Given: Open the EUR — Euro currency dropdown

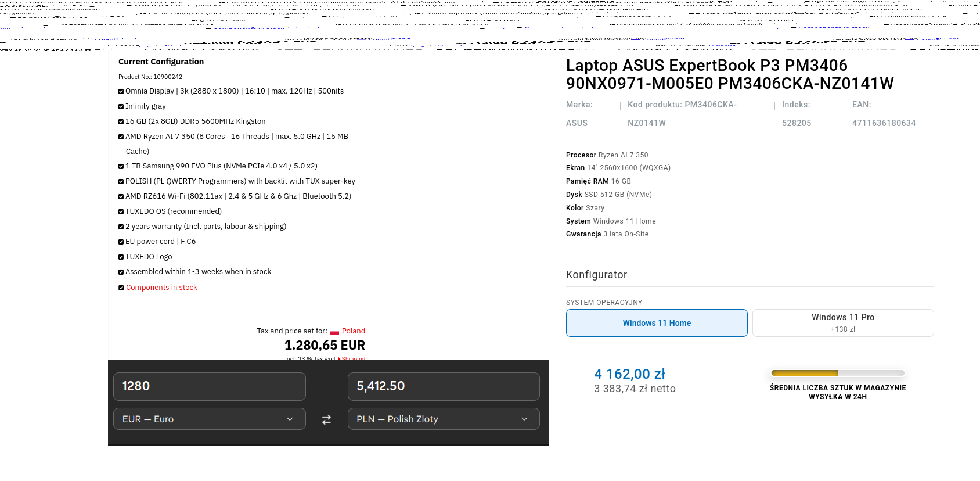Looking at the screenshot, I should 209,419.
